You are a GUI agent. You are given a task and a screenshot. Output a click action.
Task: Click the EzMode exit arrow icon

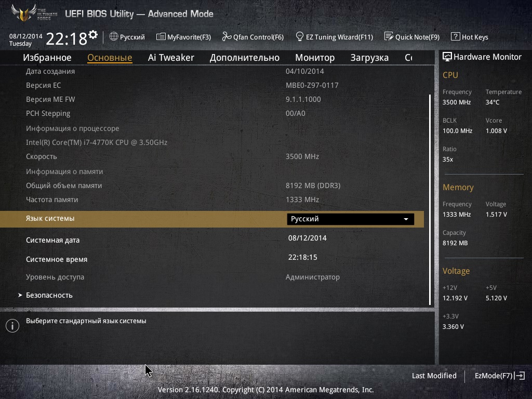click(x=520, y=376)
